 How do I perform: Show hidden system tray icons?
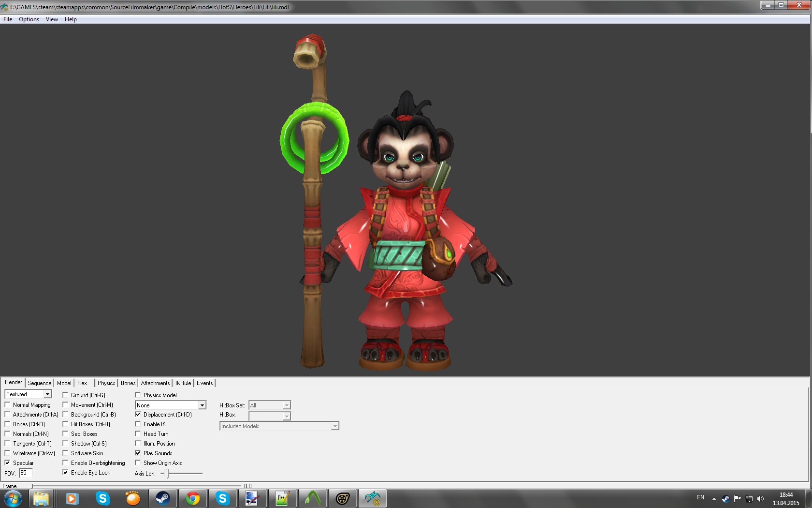tap(714, 498)
